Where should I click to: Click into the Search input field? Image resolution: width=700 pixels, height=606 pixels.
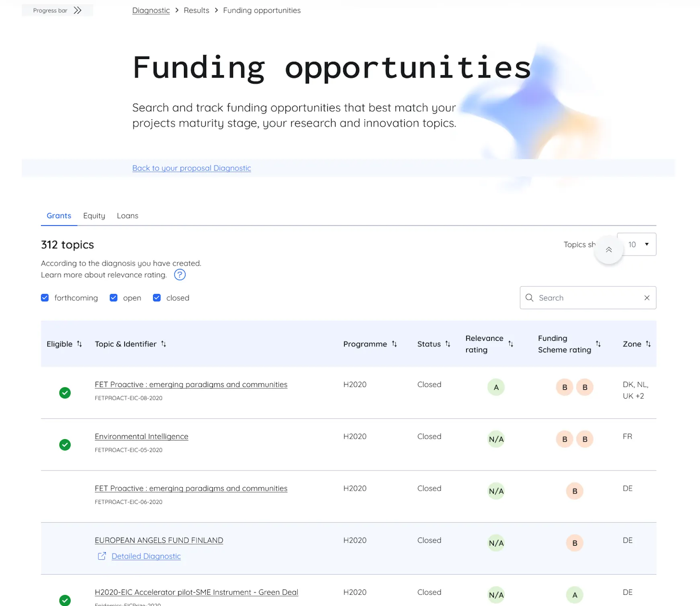point(588,298)
